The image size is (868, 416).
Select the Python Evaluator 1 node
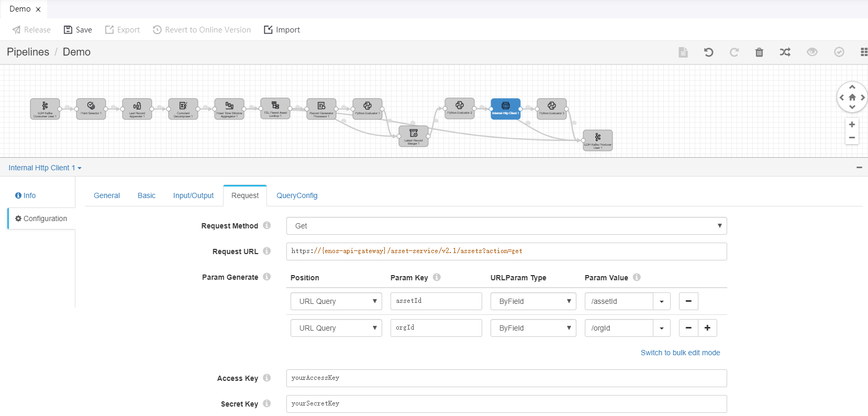pyautogui.click(x=368, y=109)
